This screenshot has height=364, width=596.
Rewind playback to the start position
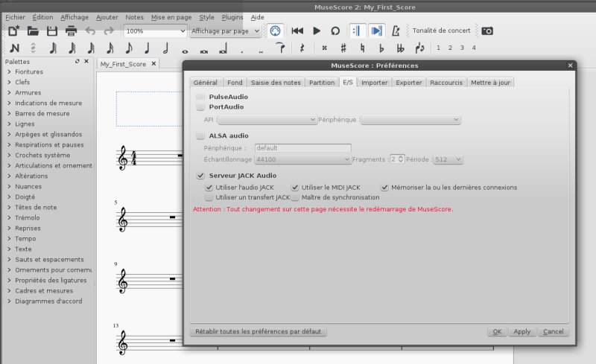[297, 31]
